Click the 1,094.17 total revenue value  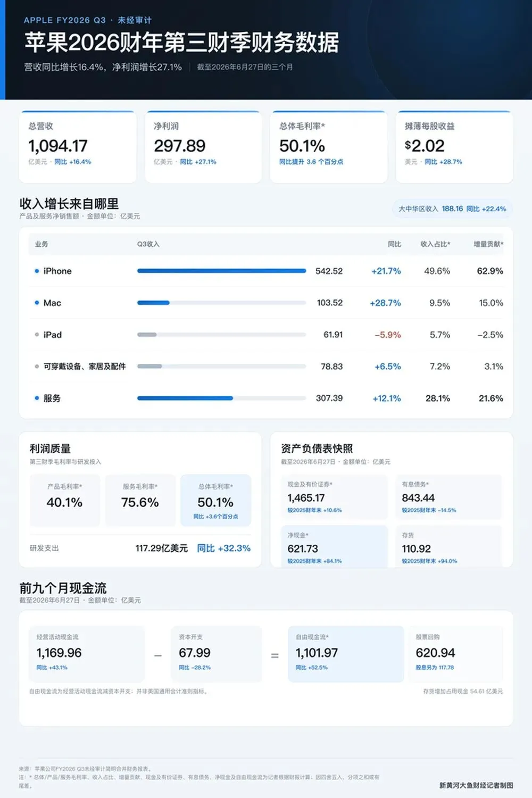(58, 146)
